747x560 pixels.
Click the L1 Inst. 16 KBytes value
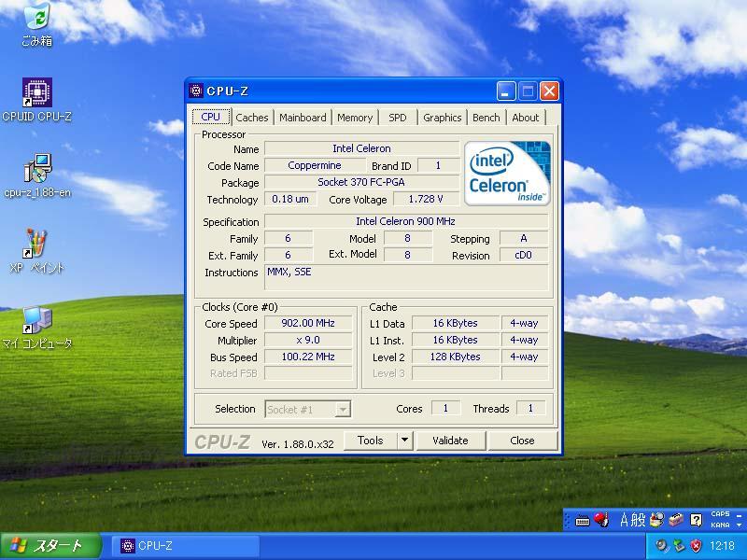[455, 340]
